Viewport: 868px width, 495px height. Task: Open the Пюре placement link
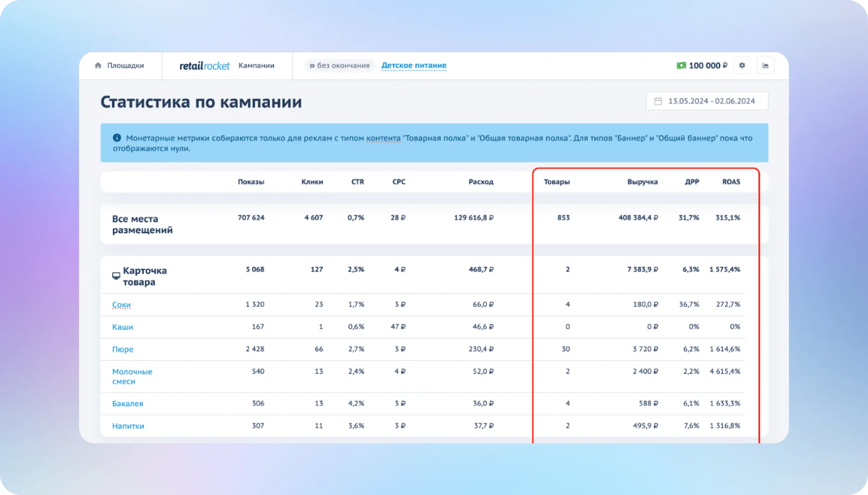click(x=123, y=349)
